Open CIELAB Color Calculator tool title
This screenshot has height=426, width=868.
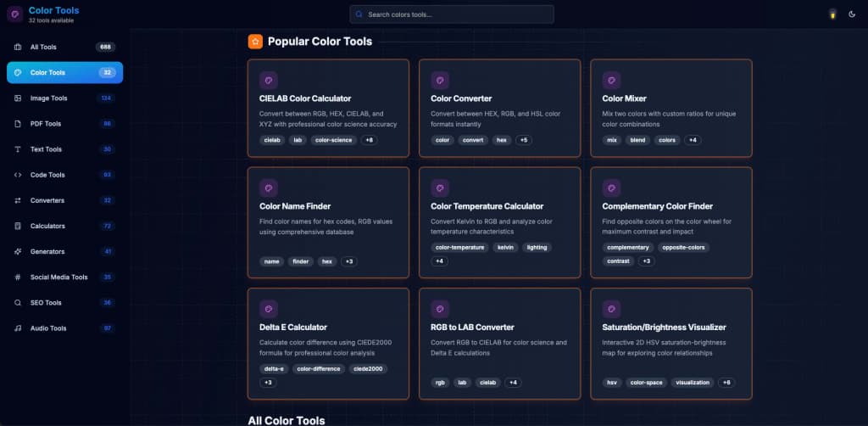pyautogui.click(x=305, y=98)
